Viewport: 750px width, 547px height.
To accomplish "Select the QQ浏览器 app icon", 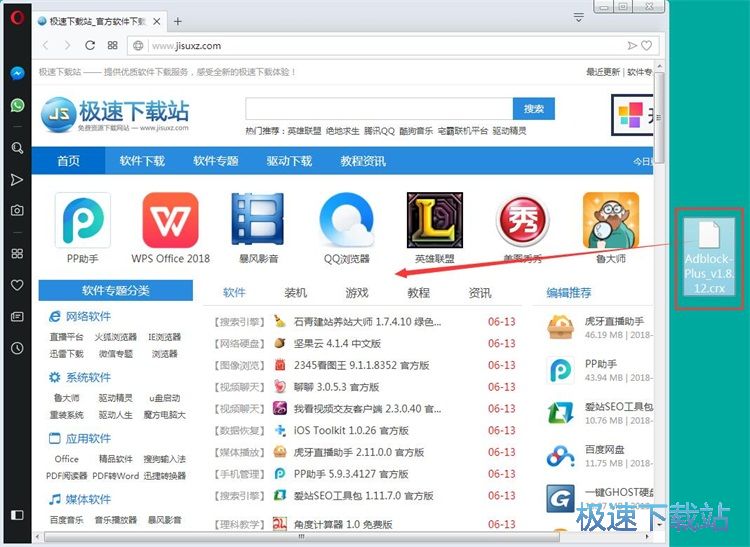I will (x=347, y=219).
